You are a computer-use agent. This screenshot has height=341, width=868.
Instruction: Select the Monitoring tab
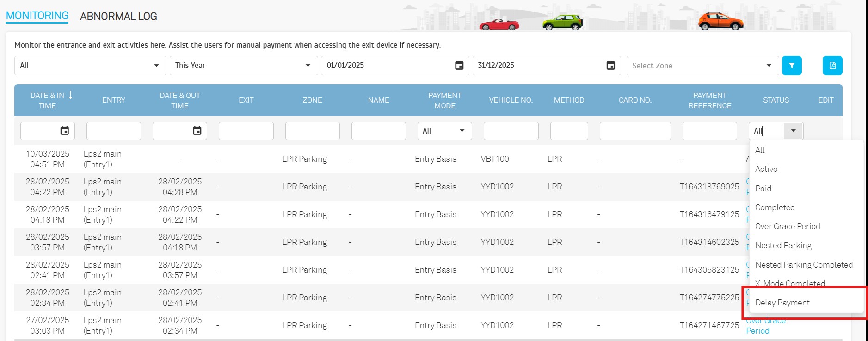(x=37, y=16)
